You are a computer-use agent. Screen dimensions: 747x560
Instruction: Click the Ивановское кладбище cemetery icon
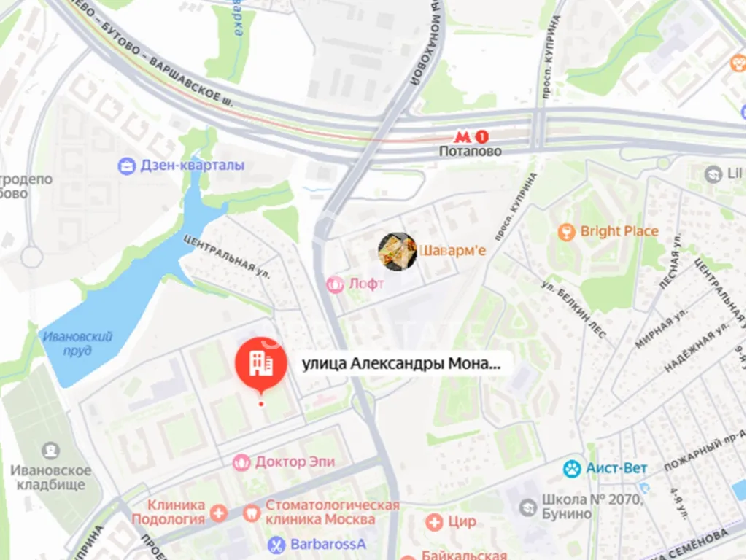(x=50, y=450)
